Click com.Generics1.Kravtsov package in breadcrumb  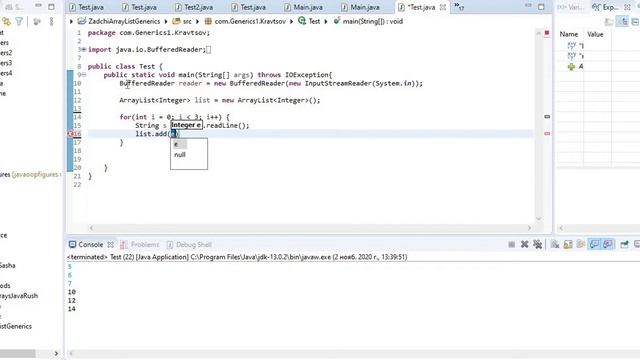coord(250,21)
